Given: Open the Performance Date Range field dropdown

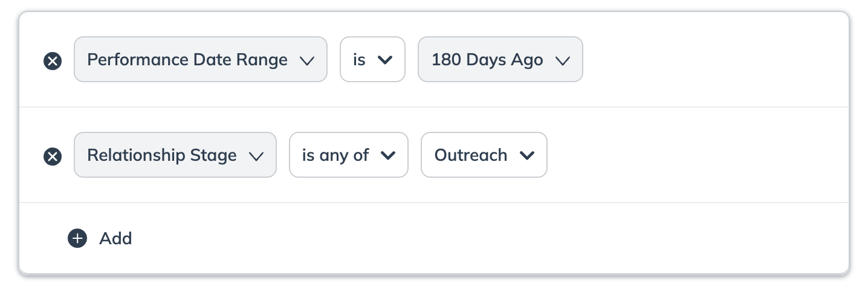Looking at the screenshot, I should click(x=187, y=60).
